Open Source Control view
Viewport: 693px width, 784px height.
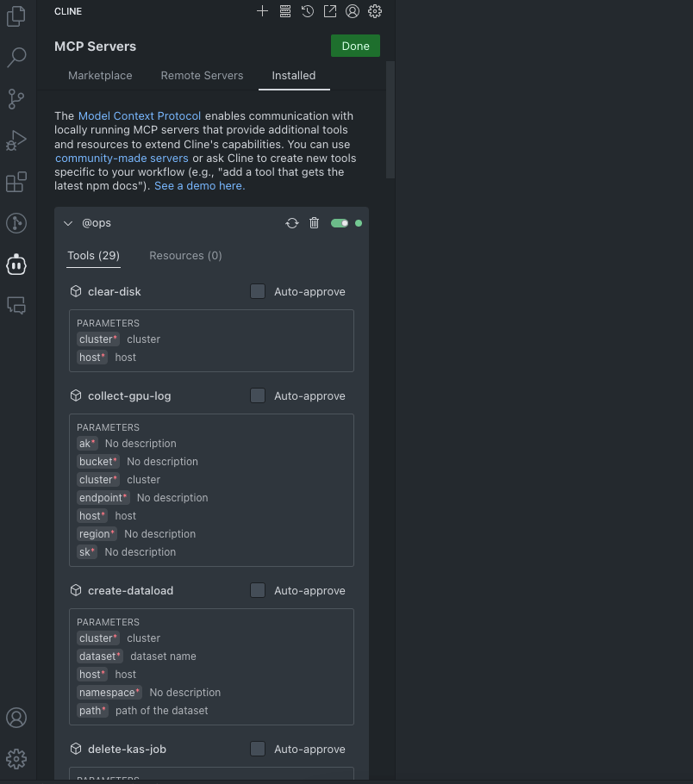point(16,99)
